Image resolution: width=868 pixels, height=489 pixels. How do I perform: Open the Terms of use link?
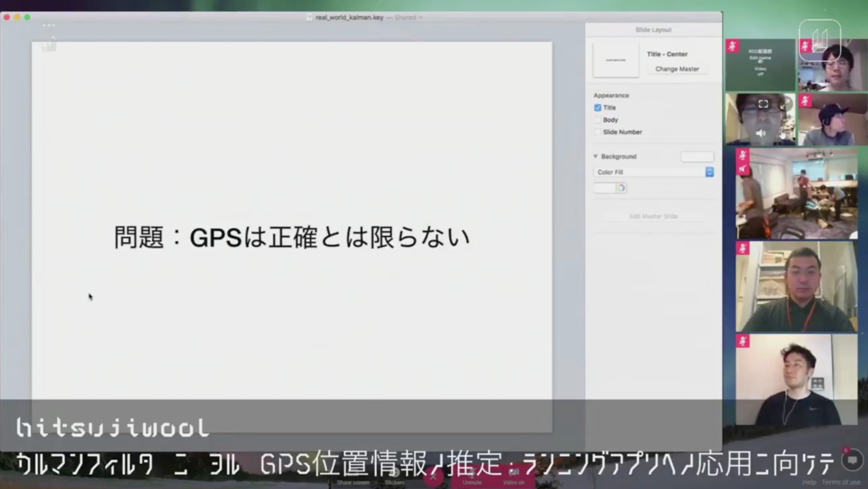[x=841, y=482]
